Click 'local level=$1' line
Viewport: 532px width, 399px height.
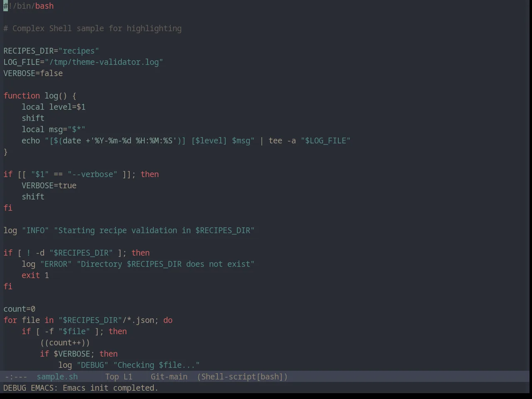pos(54,107)
